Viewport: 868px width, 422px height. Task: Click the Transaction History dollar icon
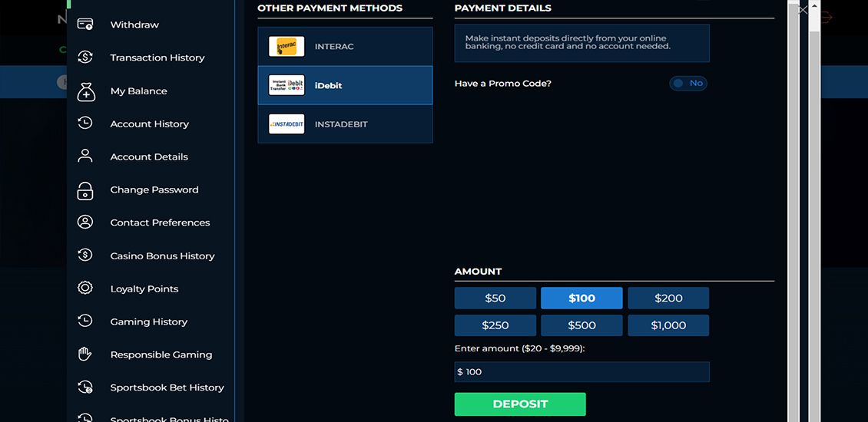[84, 57]
